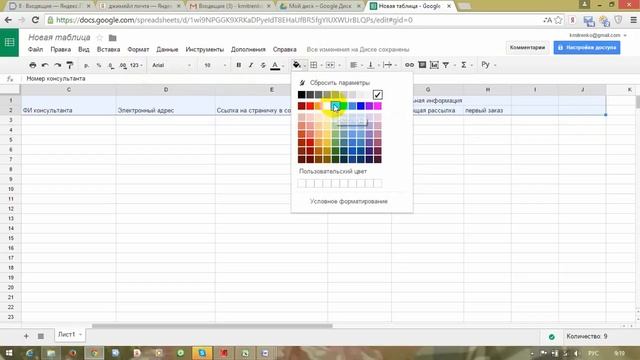
Task: Click the filter funnel icon
Action: pyautogui.click(x=446, y=65)
